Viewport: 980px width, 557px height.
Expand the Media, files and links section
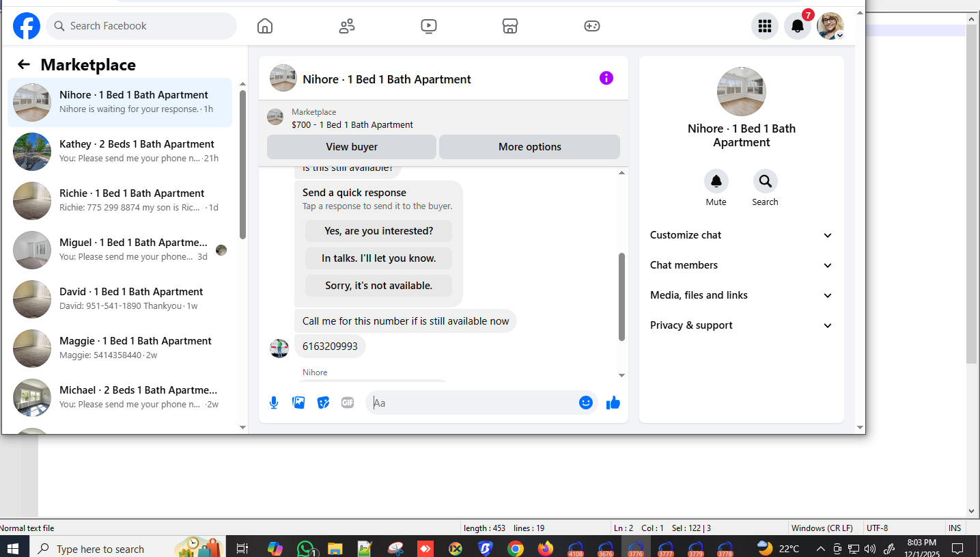pos(742,295)
